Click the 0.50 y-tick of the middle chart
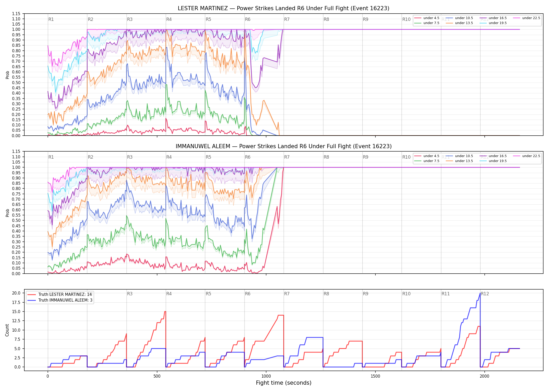The image size is (549, 392). (16, 220)
